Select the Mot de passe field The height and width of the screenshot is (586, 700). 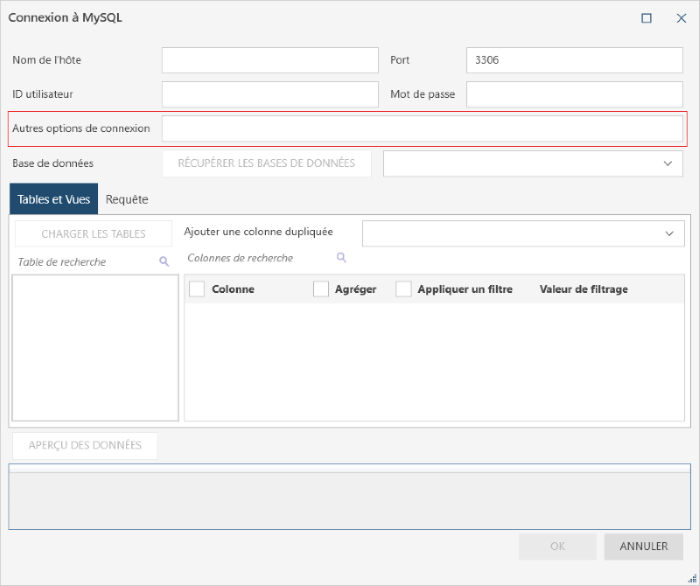click(574, 95)
